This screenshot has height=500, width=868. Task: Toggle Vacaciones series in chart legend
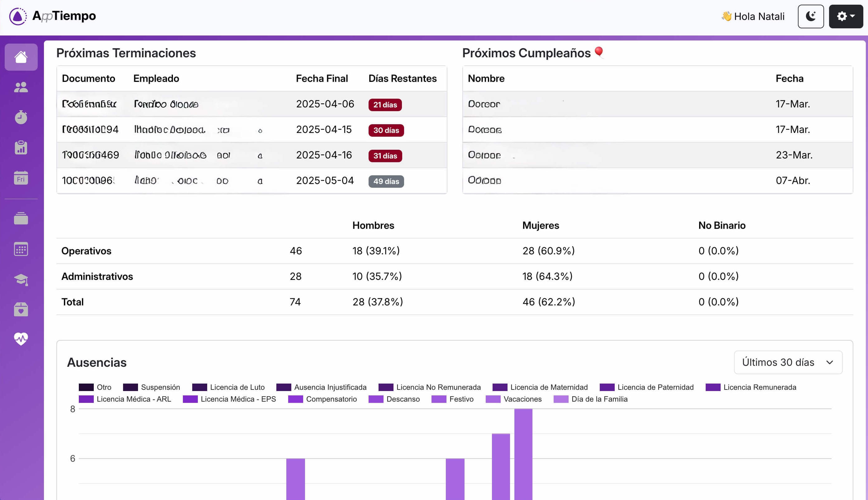pyautogui.click(x=522, y=399)
